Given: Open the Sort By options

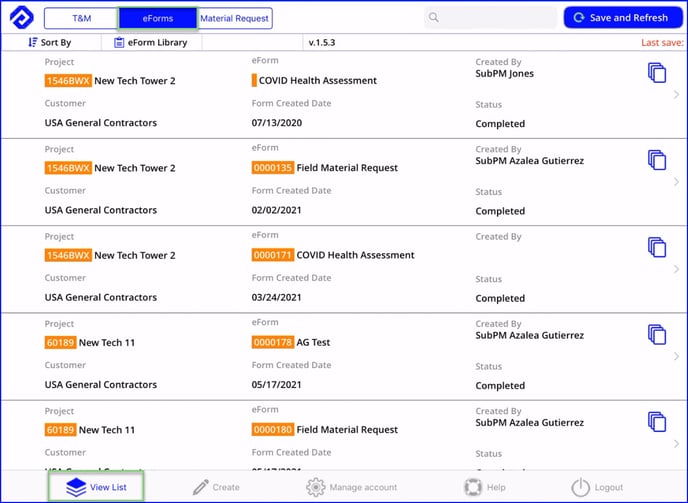Looking at the screenshot, I should pos(51,43).
